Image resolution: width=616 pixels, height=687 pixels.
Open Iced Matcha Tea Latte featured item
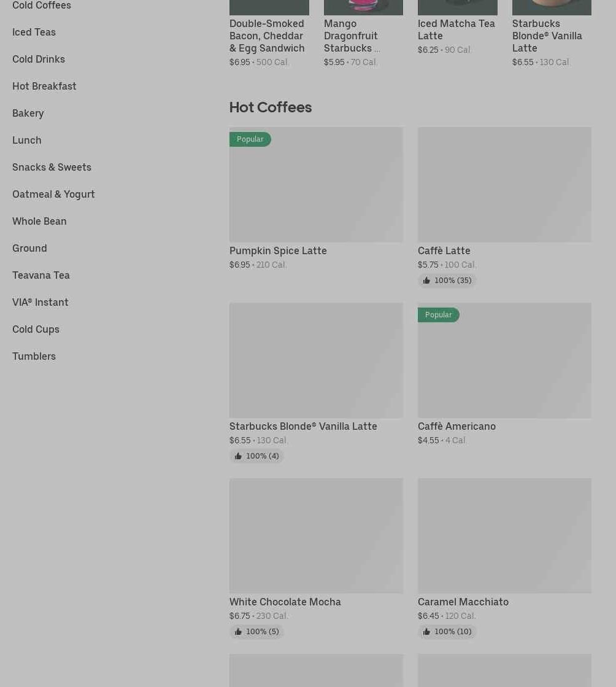point(456,29)
